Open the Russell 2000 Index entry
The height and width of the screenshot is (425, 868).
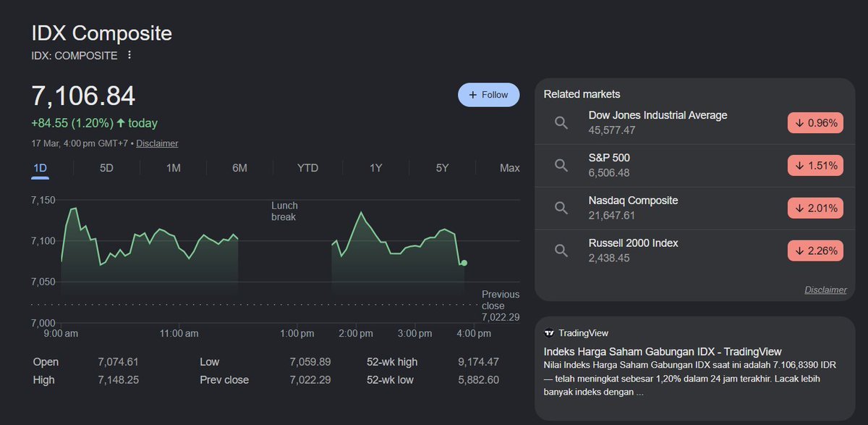point(694,251)
